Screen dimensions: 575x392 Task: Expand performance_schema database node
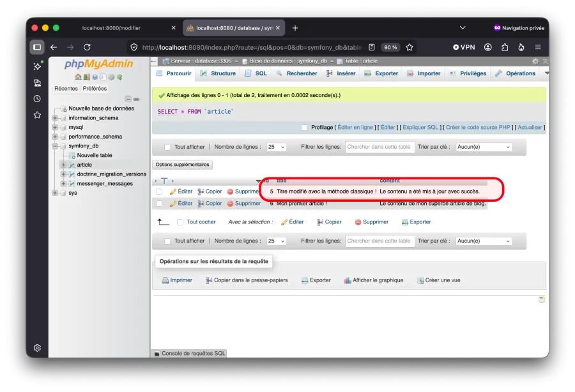pos(55,137)
